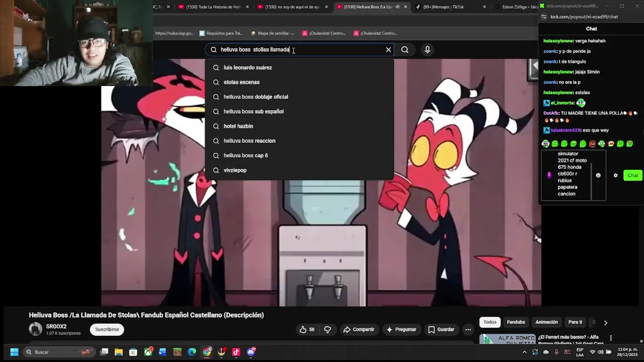Screen dimensions: 644x362
Task: Click the Preguntar button
Action: pyautogui.click(x=401, y=329)
